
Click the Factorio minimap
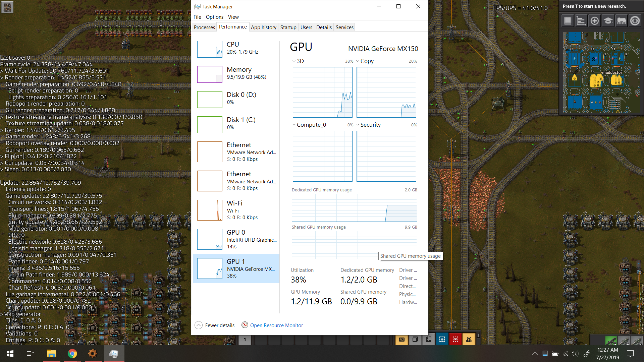coord(601,72)
